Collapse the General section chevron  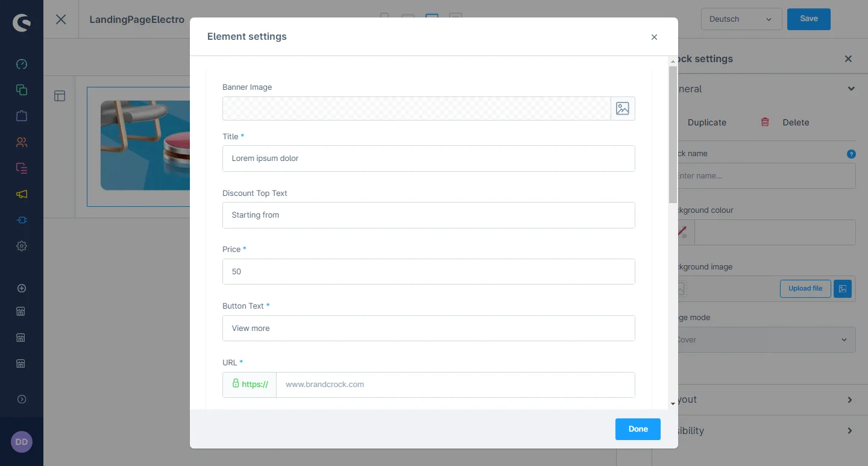(x=851, y=89)
